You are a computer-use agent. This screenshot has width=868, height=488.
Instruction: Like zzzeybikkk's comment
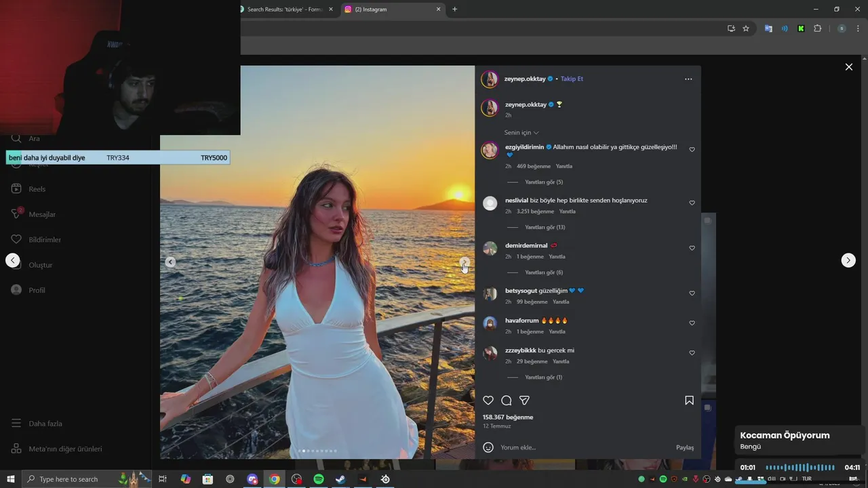(x=692, y=353)
